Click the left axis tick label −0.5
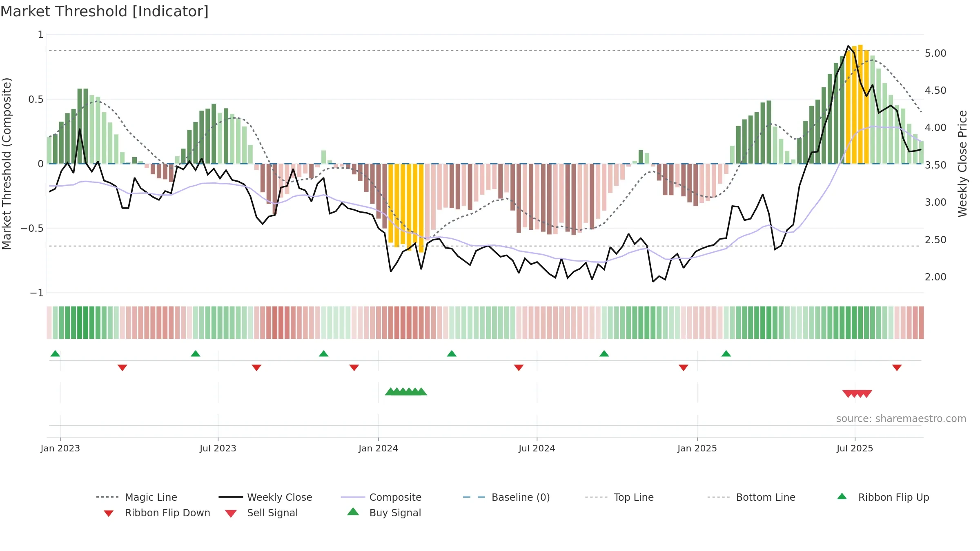This screenshot has height=551, width=980. (x=32, y=228)
